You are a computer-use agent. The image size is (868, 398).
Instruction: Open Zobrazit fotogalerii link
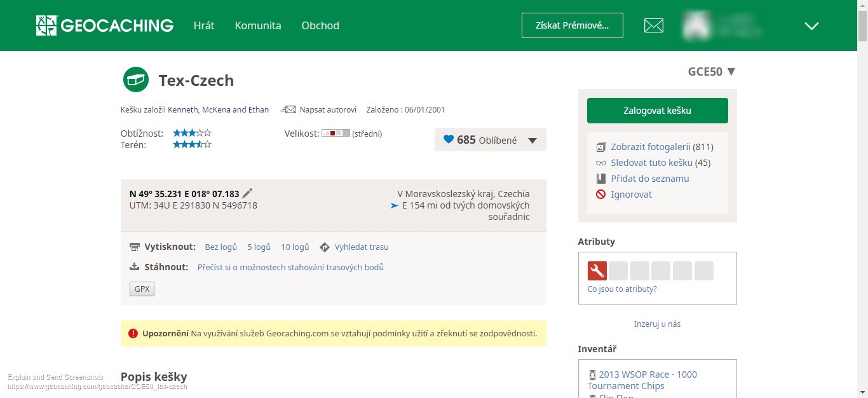(x=651, y=147)
